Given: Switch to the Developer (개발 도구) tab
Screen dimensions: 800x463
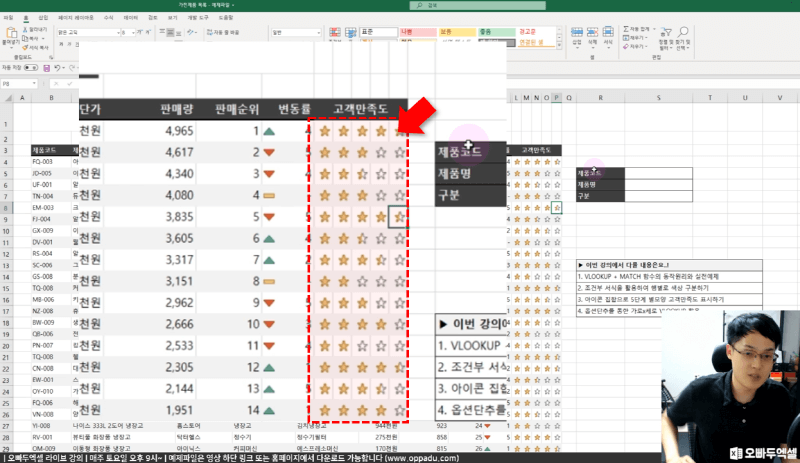Looking at the screenshot, I should [x=197, y=17].
